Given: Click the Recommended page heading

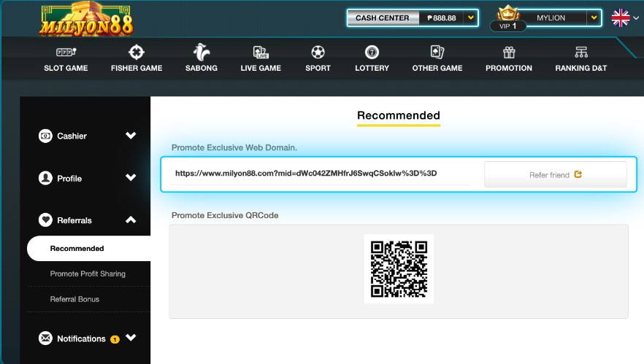Looking at the screenshot, I should [x=399, y=115].
